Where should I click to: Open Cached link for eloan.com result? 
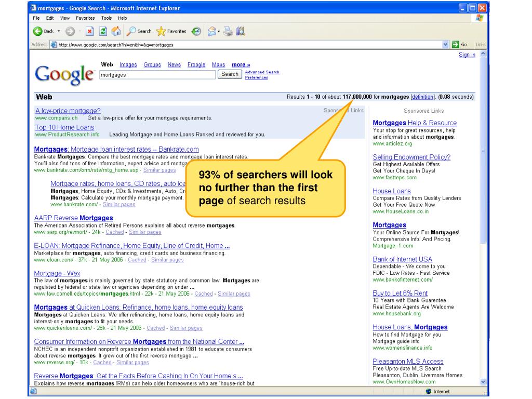(x=137, y=260)
